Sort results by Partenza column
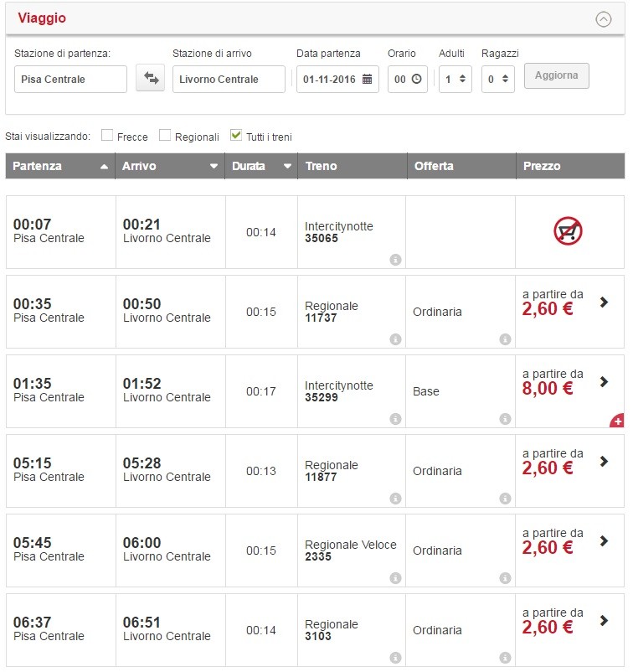This screenshot has height=672, width=633. tap(59, 166)
